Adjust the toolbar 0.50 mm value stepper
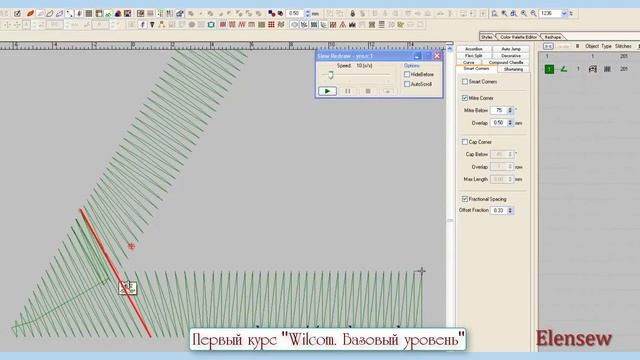The height and width of the screenshot is (360, 640). coord(308,13)
